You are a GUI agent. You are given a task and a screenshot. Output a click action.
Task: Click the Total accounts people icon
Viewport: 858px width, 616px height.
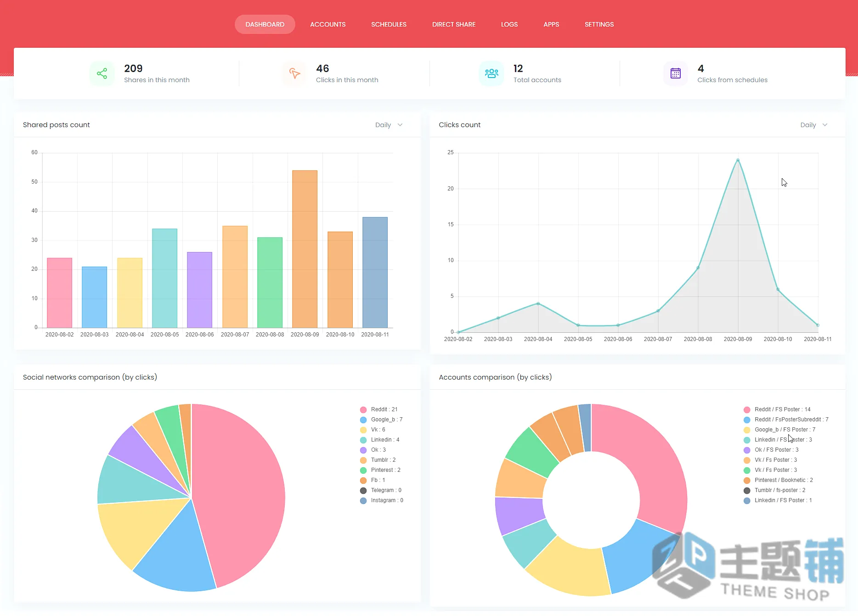(x=491, y=73)
